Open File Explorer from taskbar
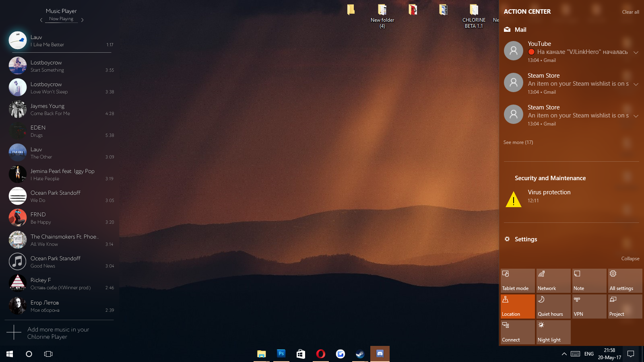Screen dimensions: 644x362 click(x=262, y=354)
